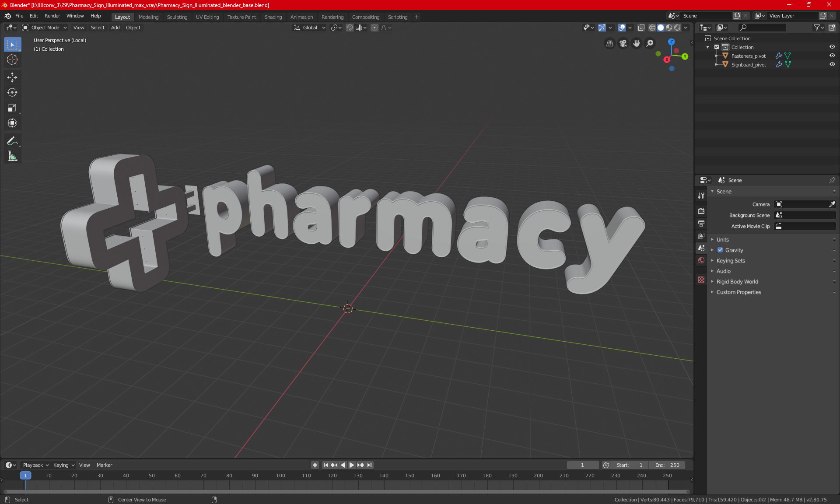Switch to wireframe viewport shading
The width and height of the screenshot is (840, 504).
(x=652, y=28)
